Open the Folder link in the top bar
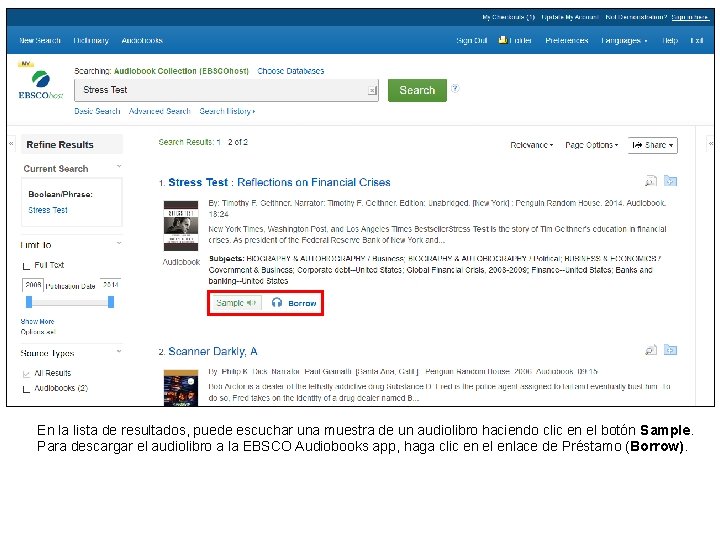Viewport: 720px width, 540px height. 515,40
